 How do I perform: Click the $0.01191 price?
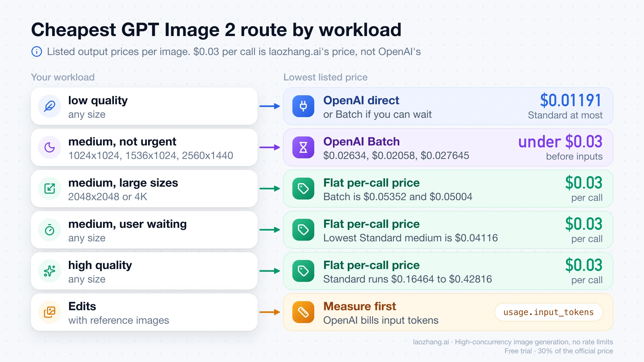(571, 100)
